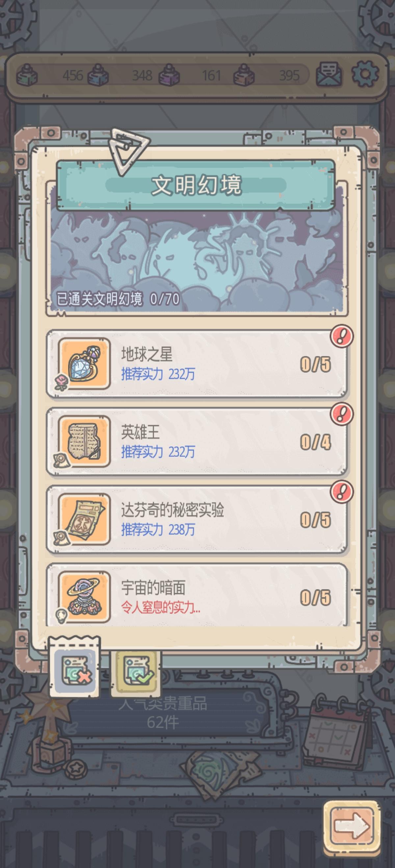Switch to the uncleared stages tab with red X
The image size is (395, 868).
click(75, 668)
